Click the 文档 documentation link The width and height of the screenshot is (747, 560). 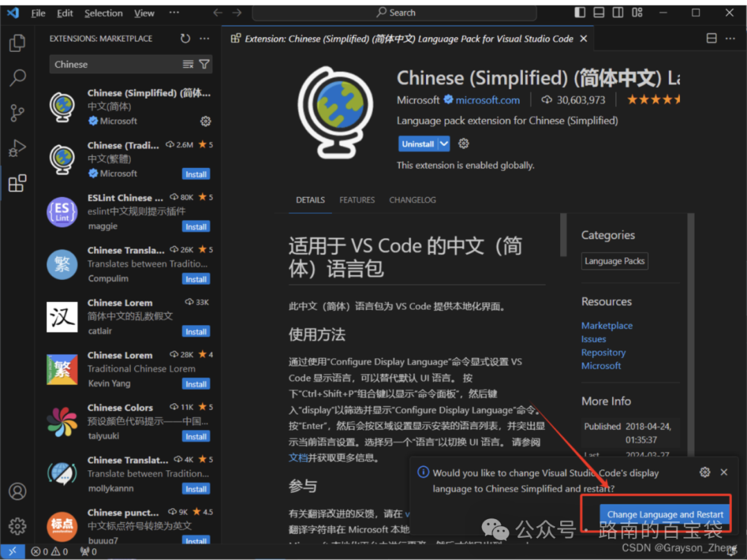tap(297, 458)
